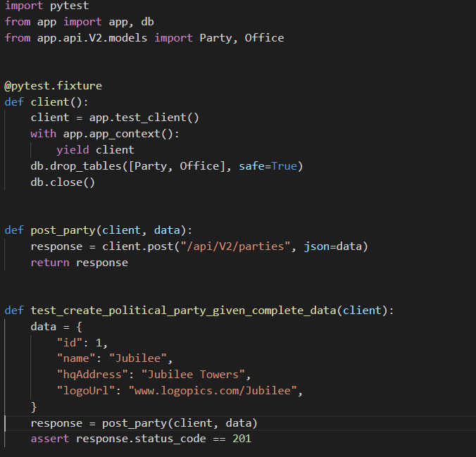Click the "id": 1 entry

pos(82,343)
